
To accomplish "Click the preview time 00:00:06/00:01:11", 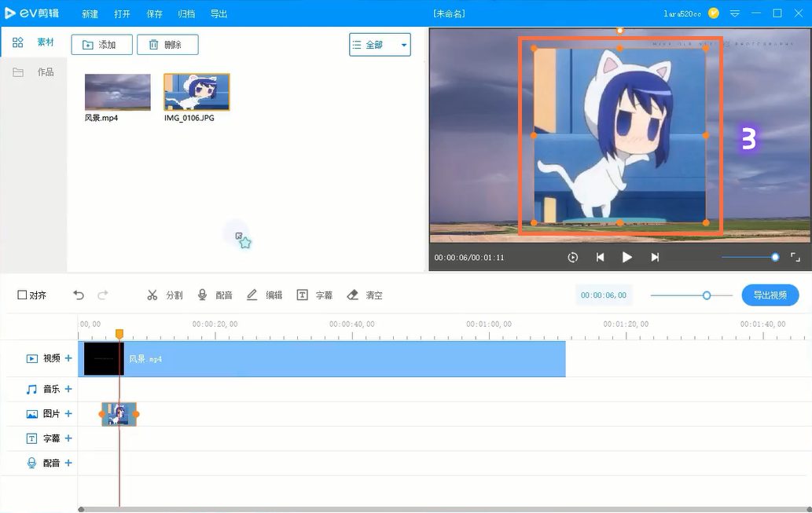I will pos(469,257).
